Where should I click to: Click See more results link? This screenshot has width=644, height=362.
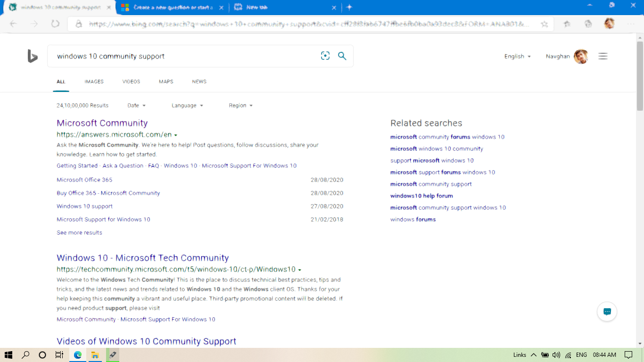[79, 232]
